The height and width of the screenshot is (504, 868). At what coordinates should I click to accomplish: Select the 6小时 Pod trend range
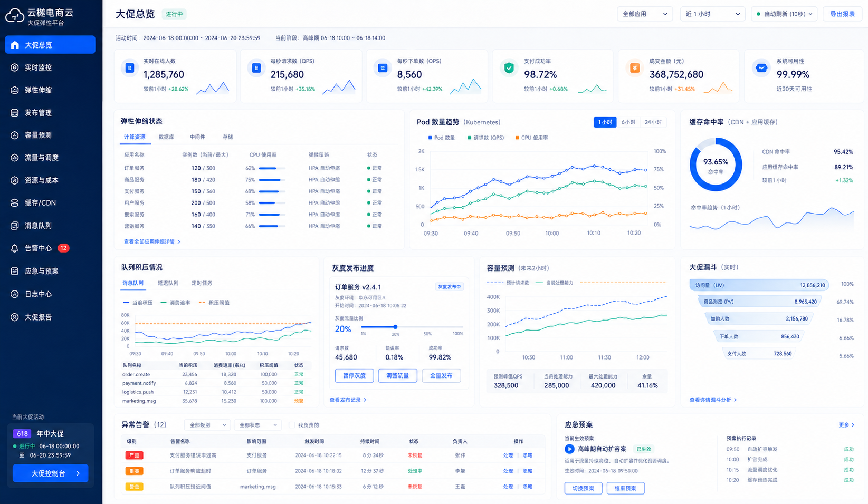click(x=628, y=122)
